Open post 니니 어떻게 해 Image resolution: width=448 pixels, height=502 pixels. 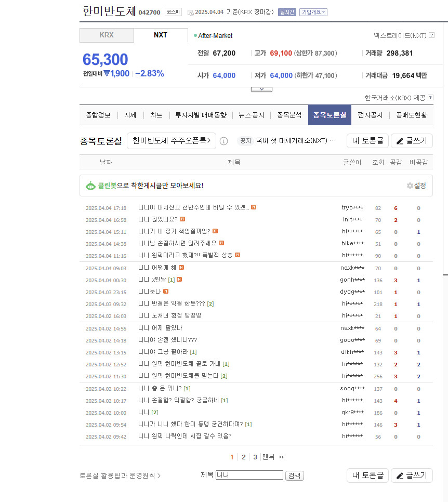point(157,268)
